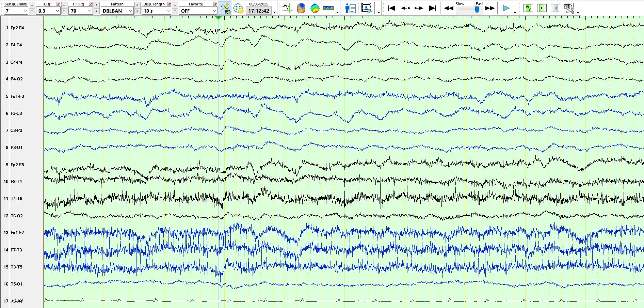Viewport: 644px width, 308px height.
Task: Click the clip video and waveform icon
Action: 569,8
